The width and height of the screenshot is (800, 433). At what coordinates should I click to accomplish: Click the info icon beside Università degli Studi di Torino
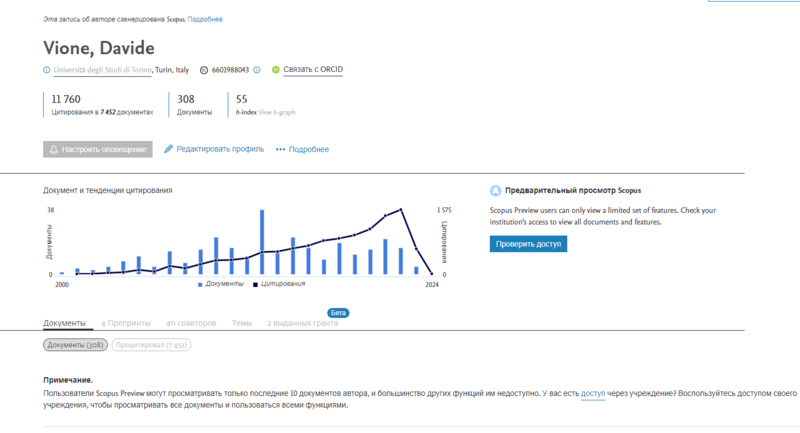coord(46,70)
